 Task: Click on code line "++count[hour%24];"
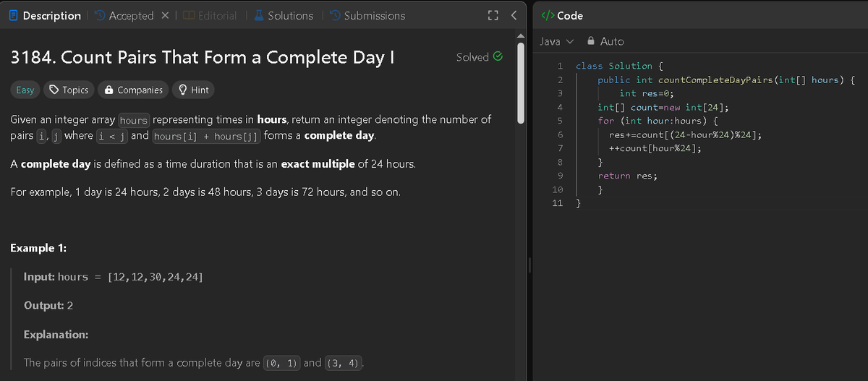pos(655,148)
